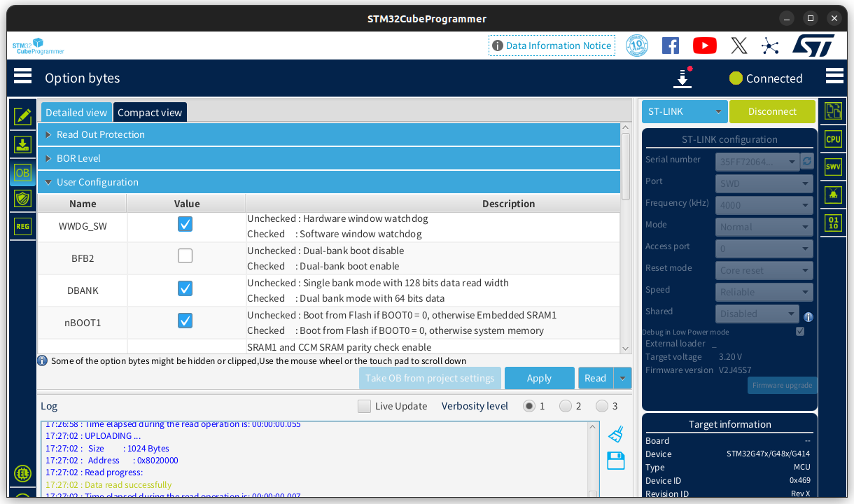This screenshot has width=854, height=504.
Task: Save the log with floppy icon
Action: 616,461
